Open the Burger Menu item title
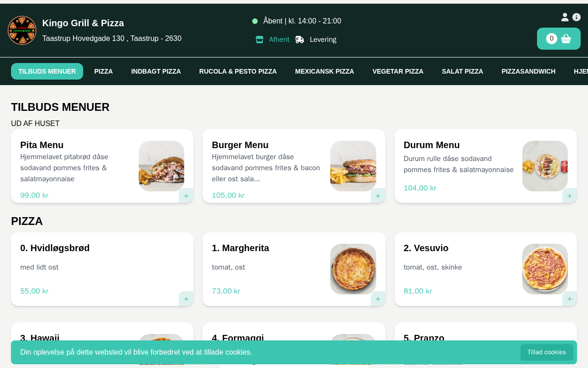This screenshot has width=588, height=368. point(240,145)
